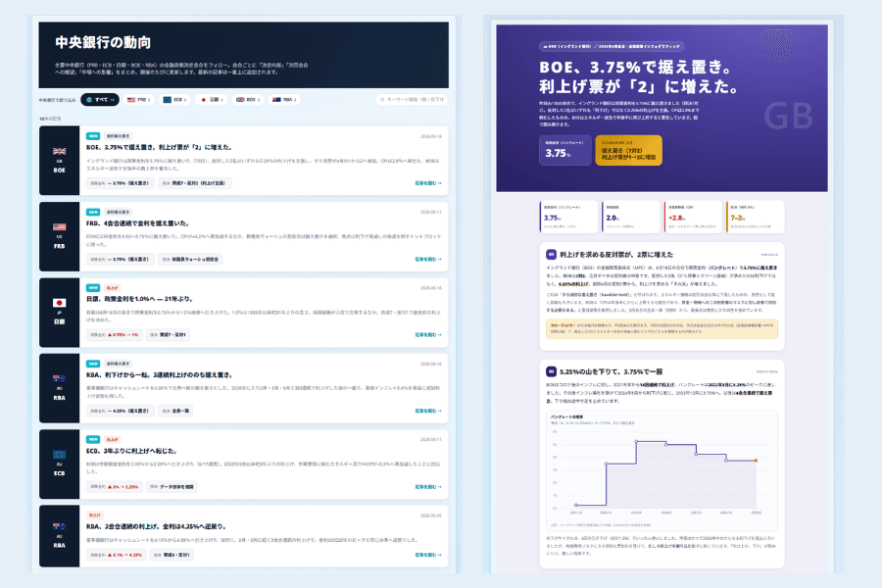
Task: Open 記事を読む link on the 日銀 article
Action: [x=428, y=335]
